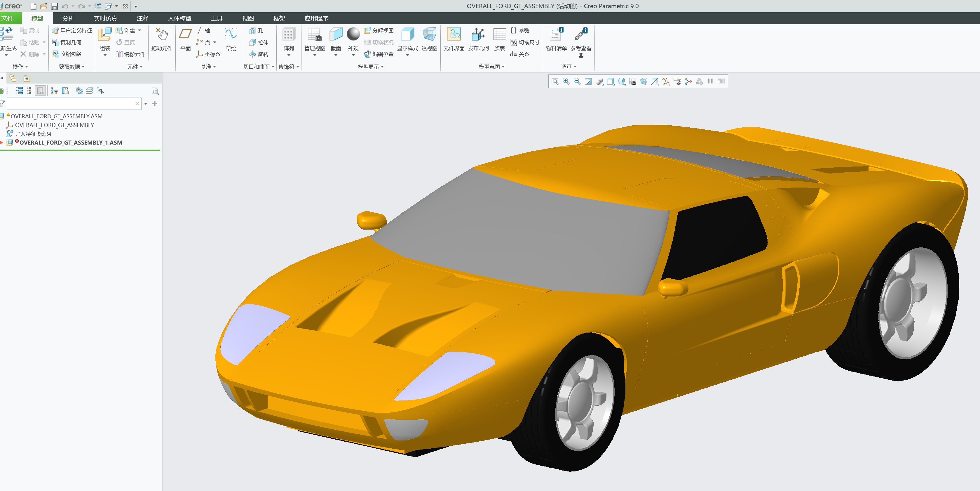This screenshot has height=491, width=980.
Task: Click the 旋转 (Revolve) feature tool
Action: click(x=259, y=54)
